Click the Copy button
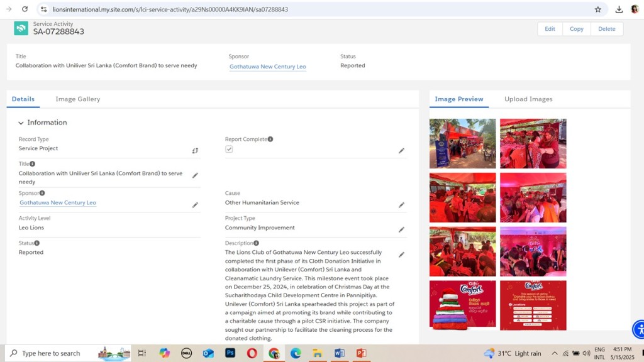This screenshot has height=362, width=644. tap(577, 29)
